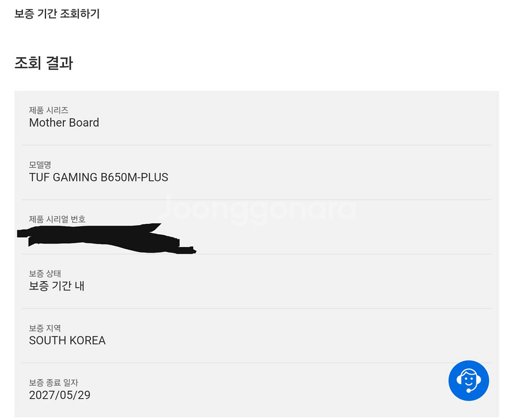This screenshot has height=420, width=513.
Task: Click the SOUTH KOREA region value
Action: click(67, 340)
